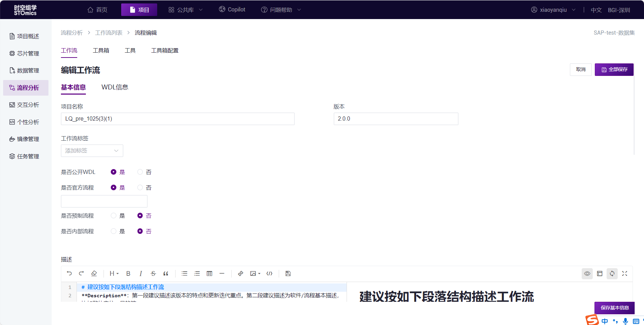
Task: Click the eraser clear-format icon
Action: pyautogui.click(x=94, y=273)
